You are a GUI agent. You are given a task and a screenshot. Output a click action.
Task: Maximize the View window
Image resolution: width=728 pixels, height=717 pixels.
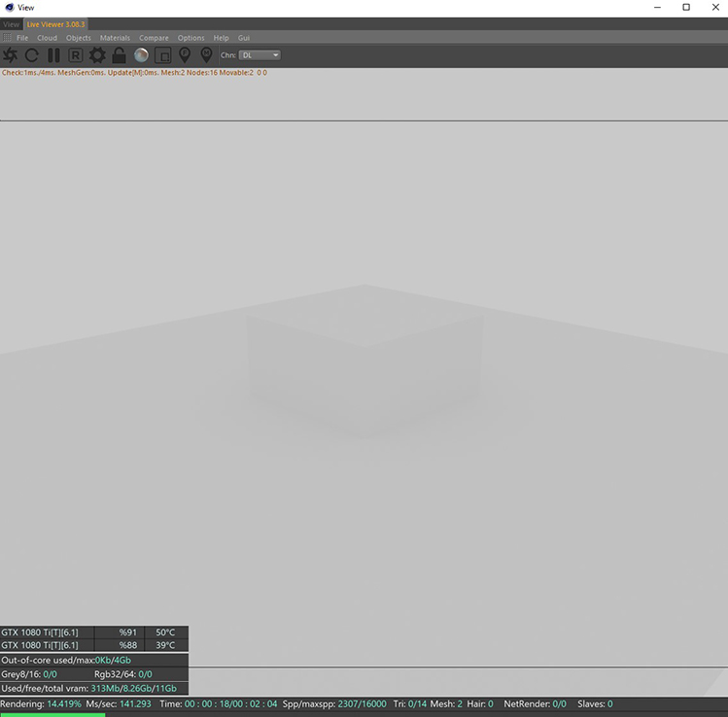pos(686,7)
